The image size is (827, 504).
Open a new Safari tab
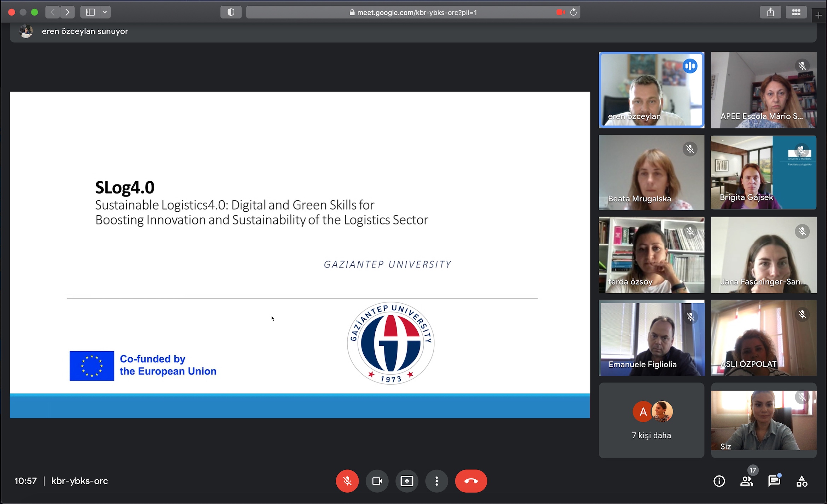tap(819, 15)
